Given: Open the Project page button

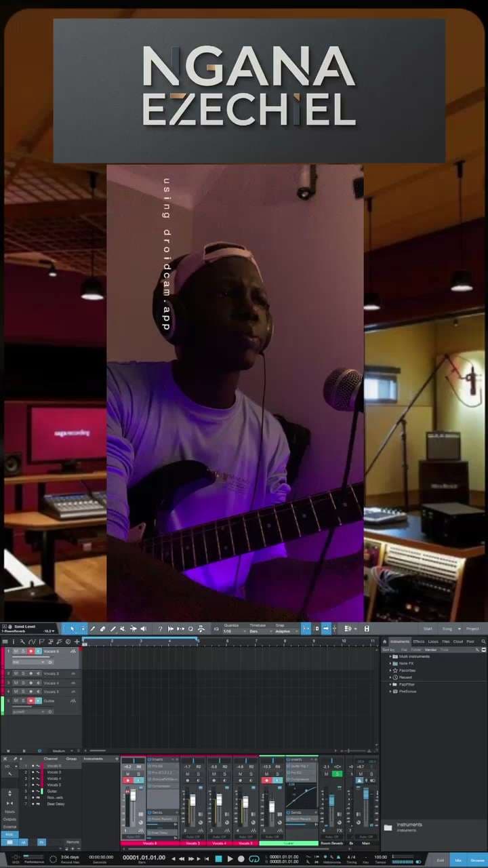Looking at the screenshot, I should click(472, 629).
